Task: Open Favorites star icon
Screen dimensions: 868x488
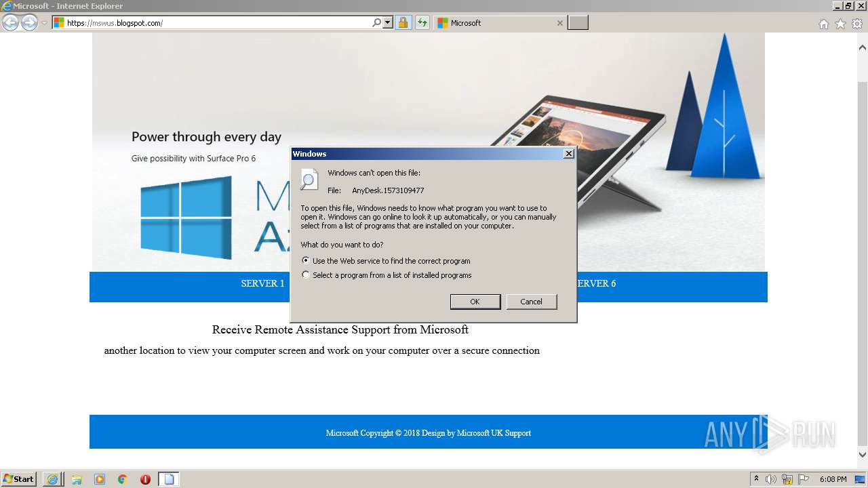Action: pos(840,24)
